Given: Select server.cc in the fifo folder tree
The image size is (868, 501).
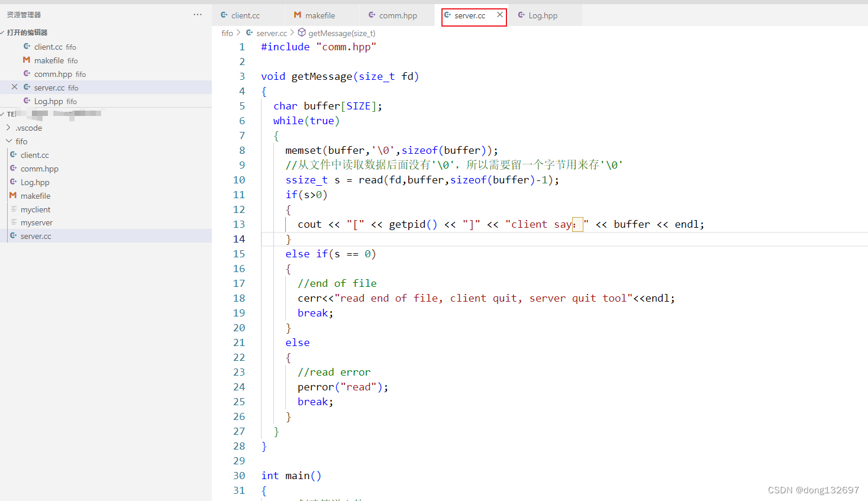Looking at the screenshot, I should point(106,236).
